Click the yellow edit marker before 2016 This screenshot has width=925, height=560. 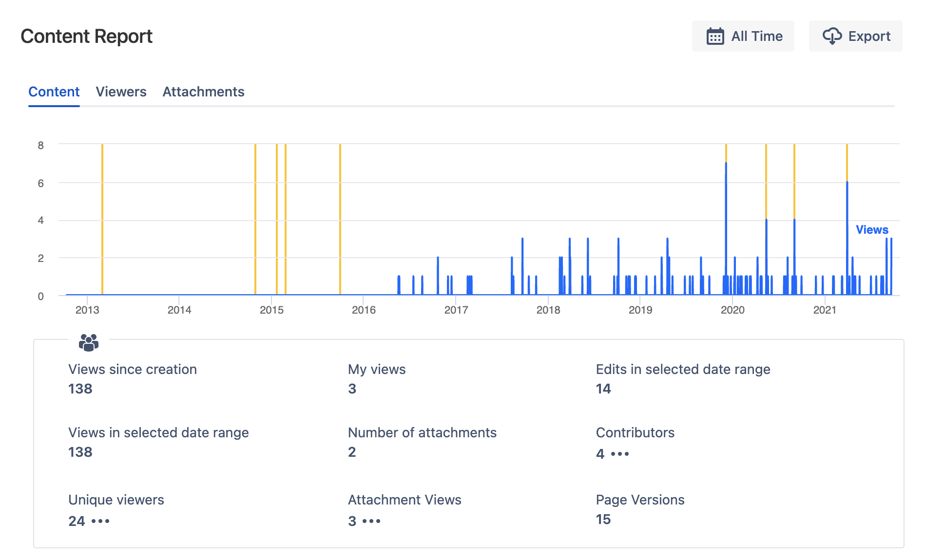(x=340, y=219)
